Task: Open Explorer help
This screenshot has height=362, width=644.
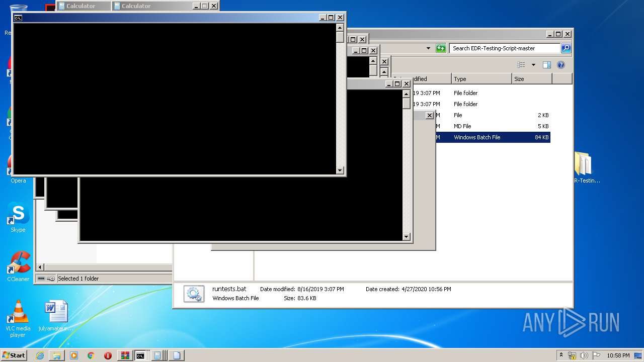Action: click(x=561, y=65)
